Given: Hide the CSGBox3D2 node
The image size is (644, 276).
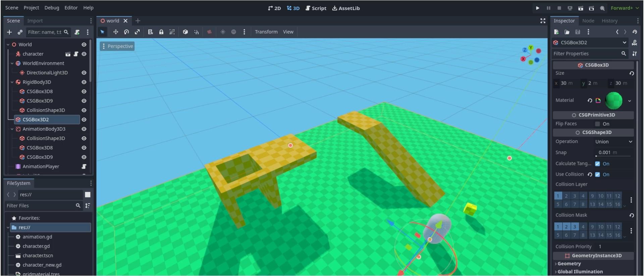Looking at the screenshot, I should [x=84, y=120].
